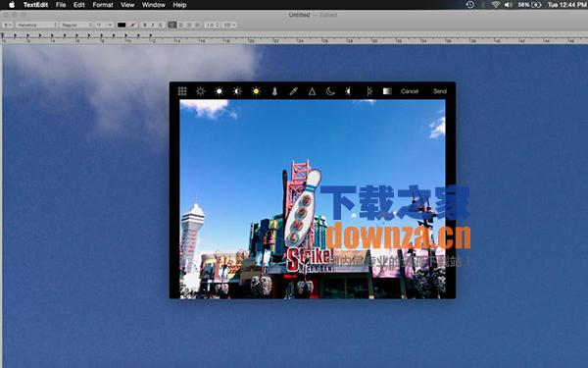This screenshot has width=588, height=368.
Task: Select the gradient square icon
Action: coord(387,91)
